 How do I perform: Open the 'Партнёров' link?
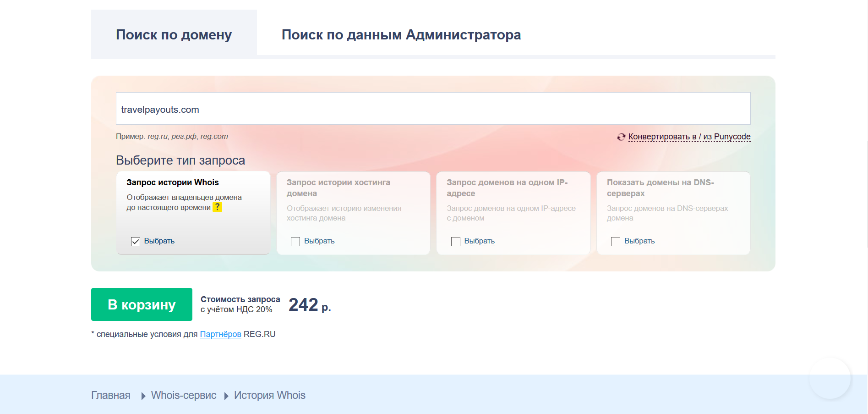click(x=220, y=334)
